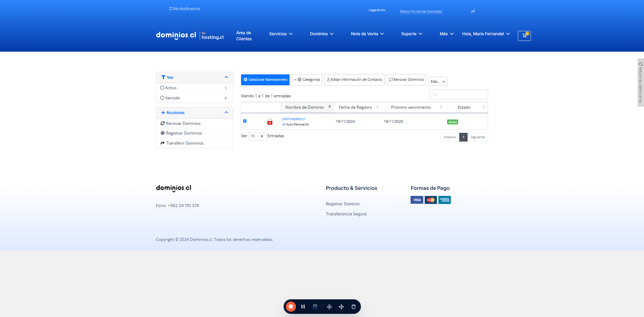Viewport: 644px width, 317px height.
Task: Delete recording with trash icon
Action: 354,307
